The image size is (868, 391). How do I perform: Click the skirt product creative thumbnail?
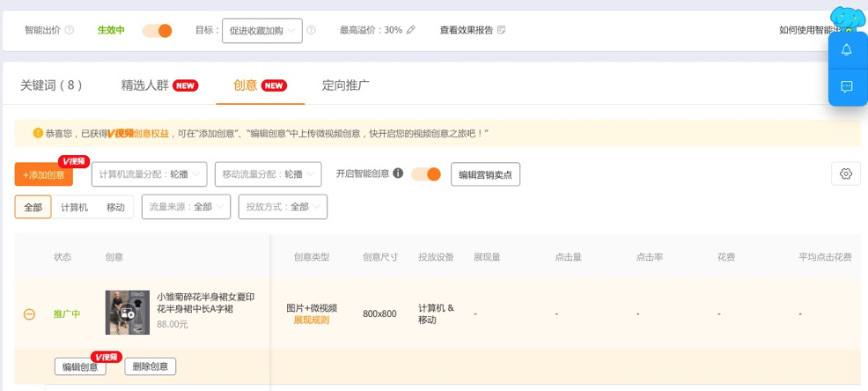pos(128,313)
